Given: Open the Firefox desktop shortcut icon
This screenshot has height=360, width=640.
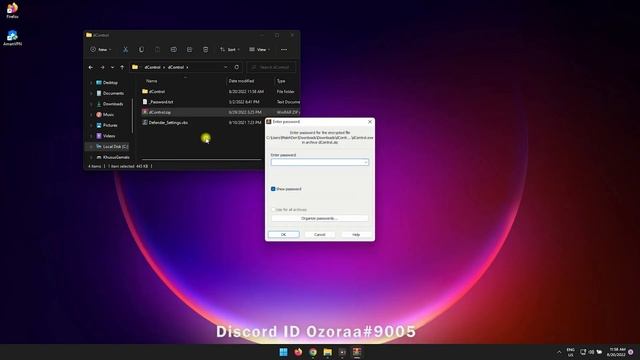Looking at the screenshot, I should click(12, 10).
